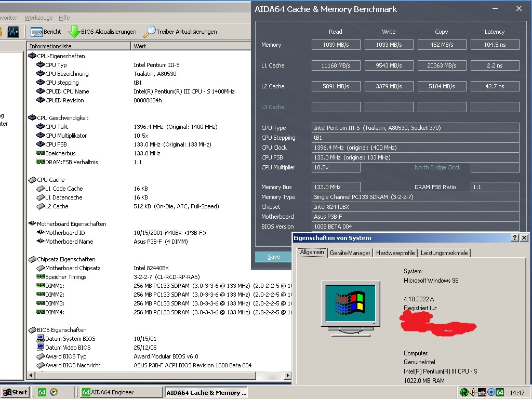Select the Speicher Timings row icon
The image size is (532, 399).
[41, 276]
